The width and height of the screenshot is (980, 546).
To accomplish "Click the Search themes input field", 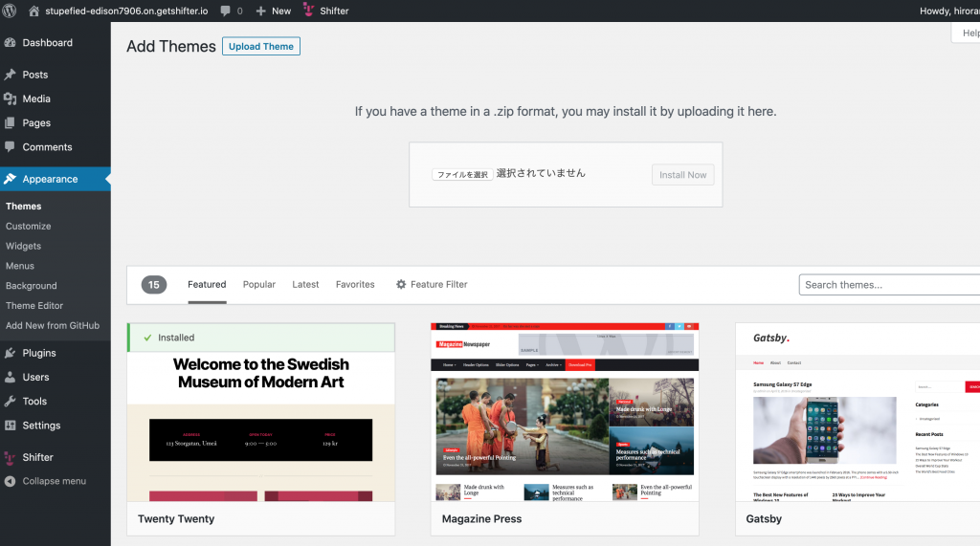I will pyautogui.click(x=889, y=285).
